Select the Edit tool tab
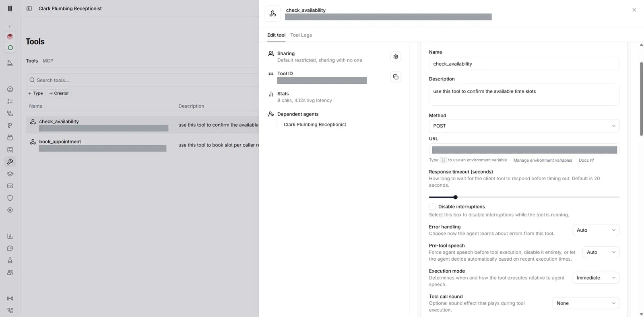 tap(276, 35)
